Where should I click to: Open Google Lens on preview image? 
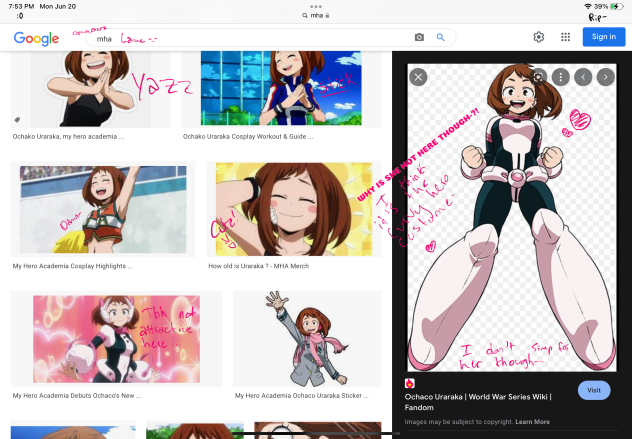pos(538,77)
